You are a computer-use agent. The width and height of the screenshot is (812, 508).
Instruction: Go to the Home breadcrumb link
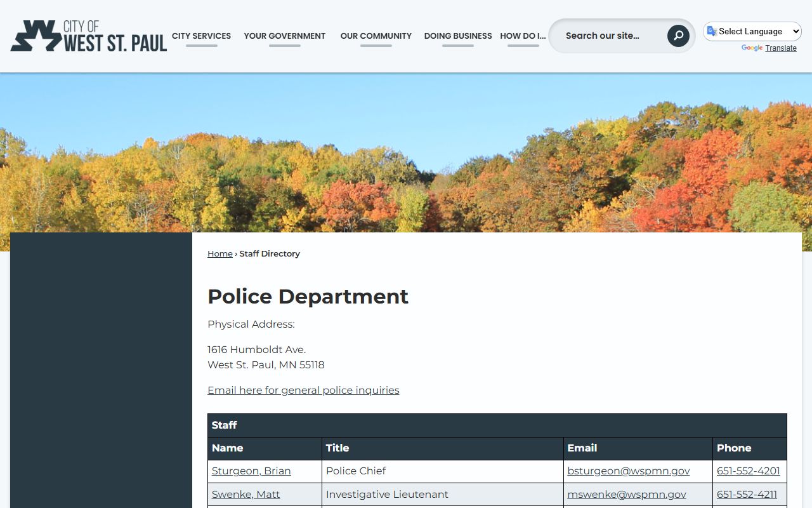(220, 253)
